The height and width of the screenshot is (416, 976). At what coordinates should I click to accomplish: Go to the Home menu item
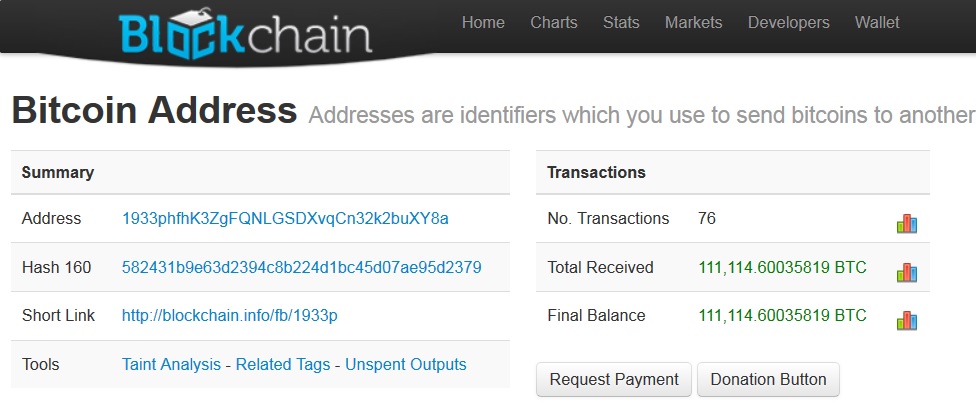[483, 23]
